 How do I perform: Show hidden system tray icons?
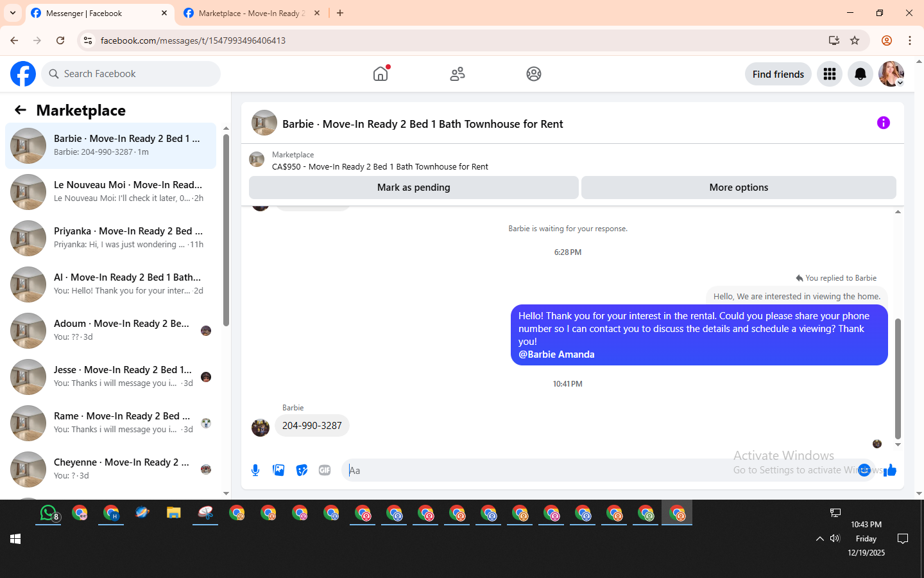819,539
